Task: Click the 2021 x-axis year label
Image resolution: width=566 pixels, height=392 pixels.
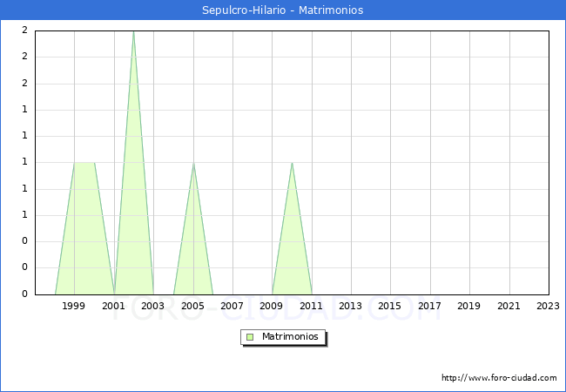Action: tap(509, 306)
